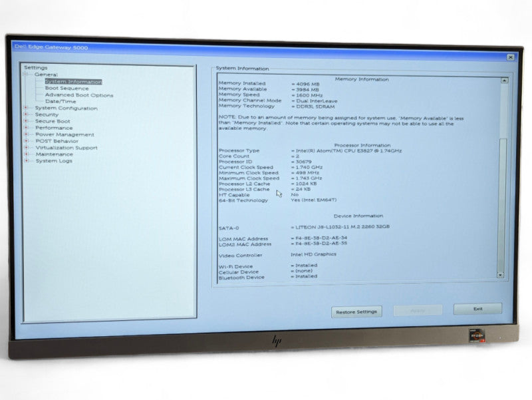Select the Power Management label
The width and height of the screenshot is (532, 400).
point(65,134)
